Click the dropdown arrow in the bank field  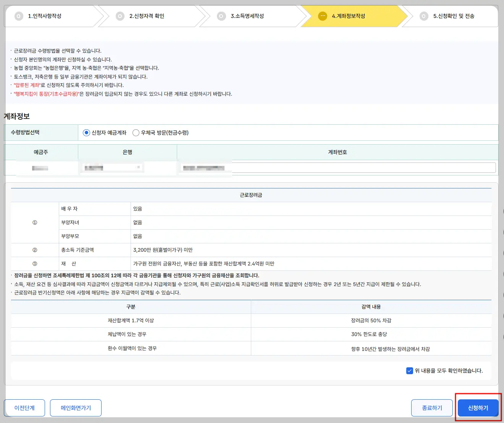pos(139,167)
